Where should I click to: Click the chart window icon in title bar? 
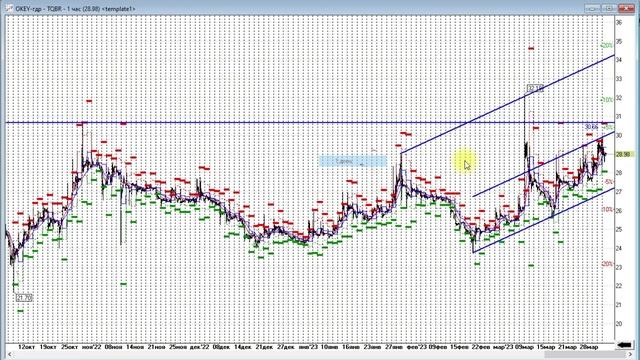coord(9,8)
